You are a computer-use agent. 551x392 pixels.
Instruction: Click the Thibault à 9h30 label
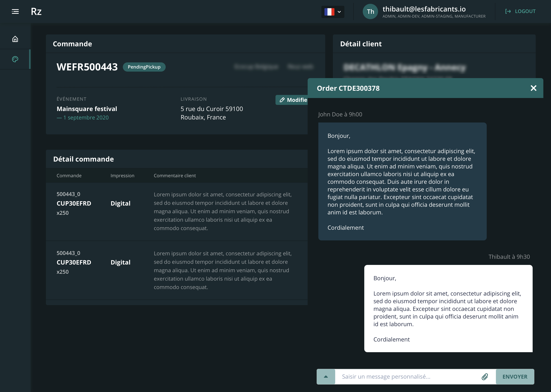[x=509, y=257]
